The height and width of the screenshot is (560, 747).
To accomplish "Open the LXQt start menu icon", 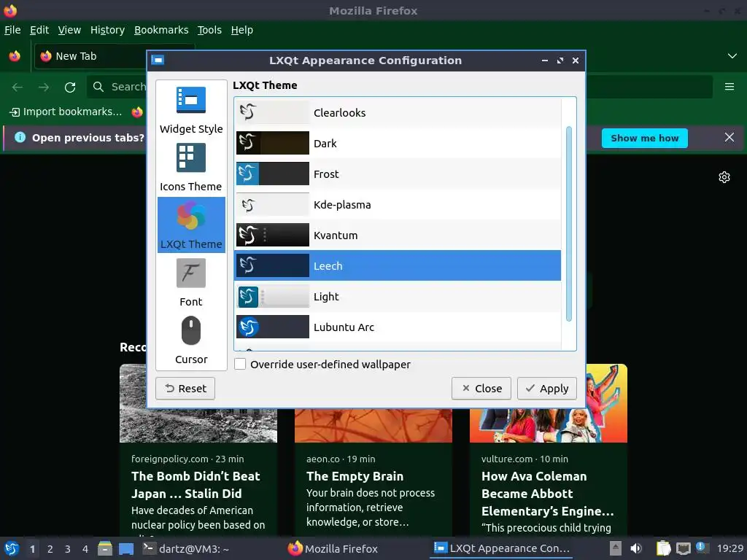I will click(12, 548).
